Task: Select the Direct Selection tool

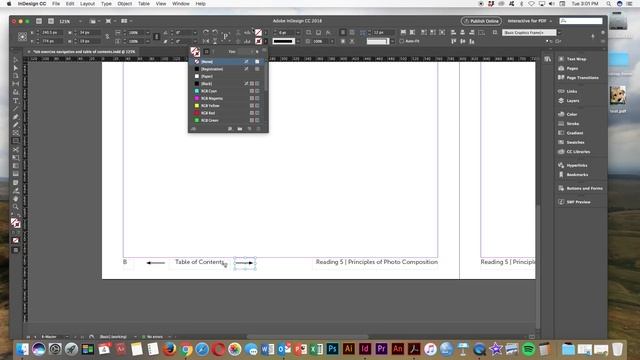Action: pos(16,68)
